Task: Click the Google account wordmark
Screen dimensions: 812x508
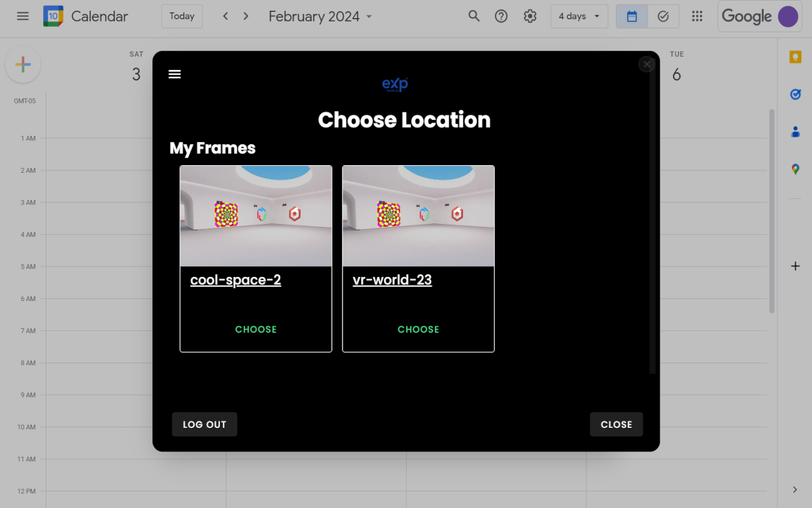Action: coord(747,17)
